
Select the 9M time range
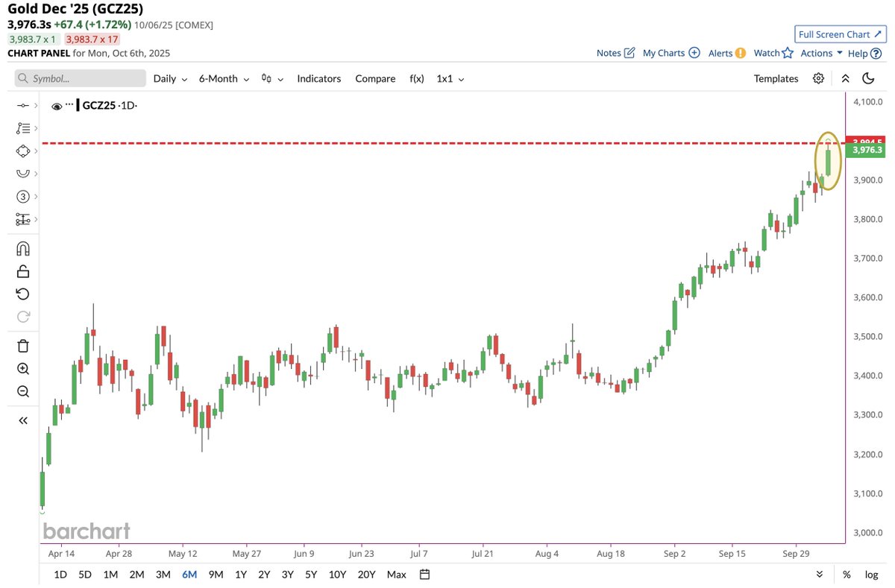216,575
